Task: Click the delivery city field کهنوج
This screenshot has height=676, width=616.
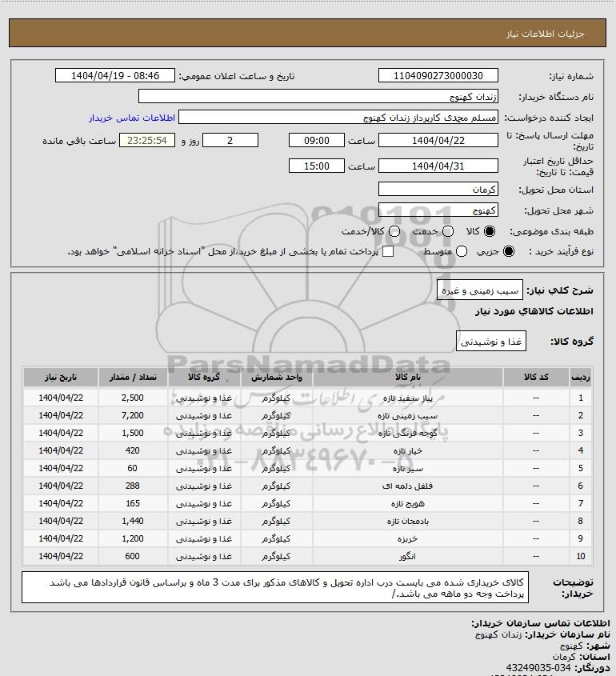Action: coord(438,210)
